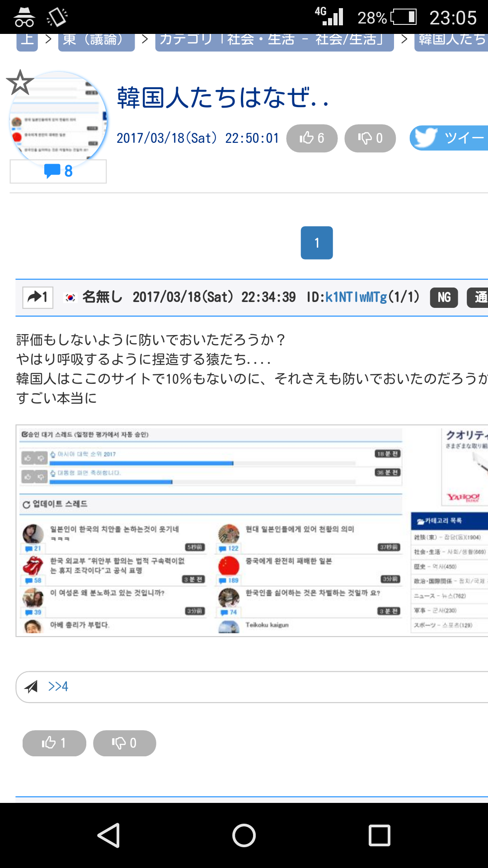Reply to post using arrow 1 icon

click(38, 297)
